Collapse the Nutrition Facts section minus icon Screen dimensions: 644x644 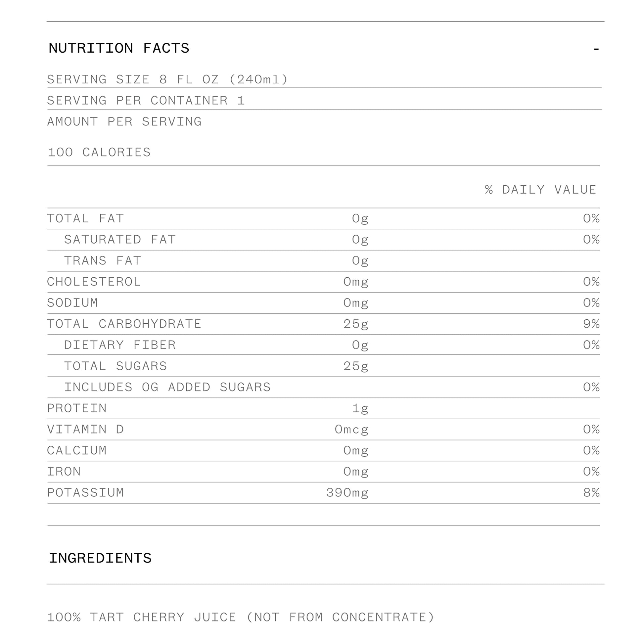[x=596, y=49]
